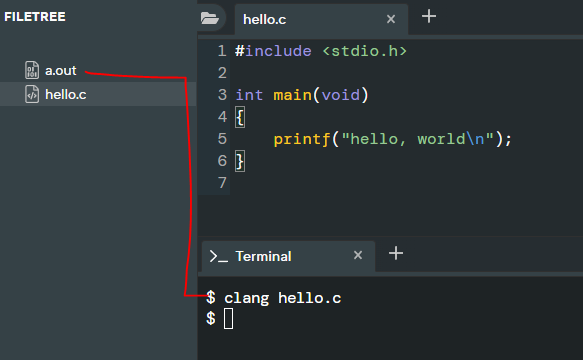
Task: Select hello.c in the file tree
Action: [x=98, y=94]
